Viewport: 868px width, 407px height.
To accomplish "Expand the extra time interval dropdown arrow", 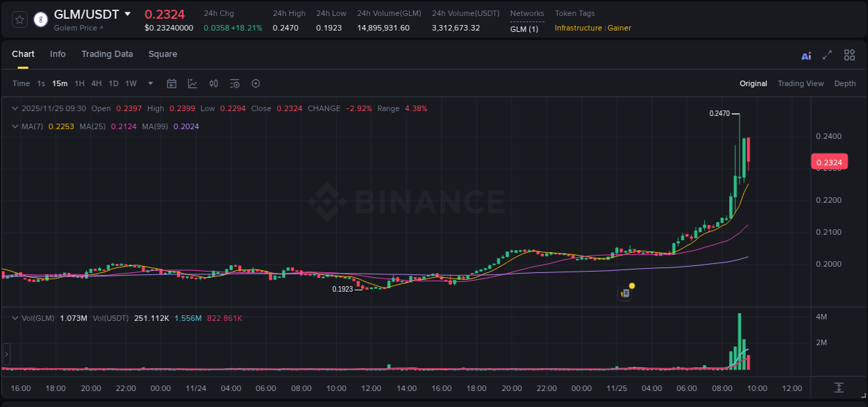I will click(149, 83).
